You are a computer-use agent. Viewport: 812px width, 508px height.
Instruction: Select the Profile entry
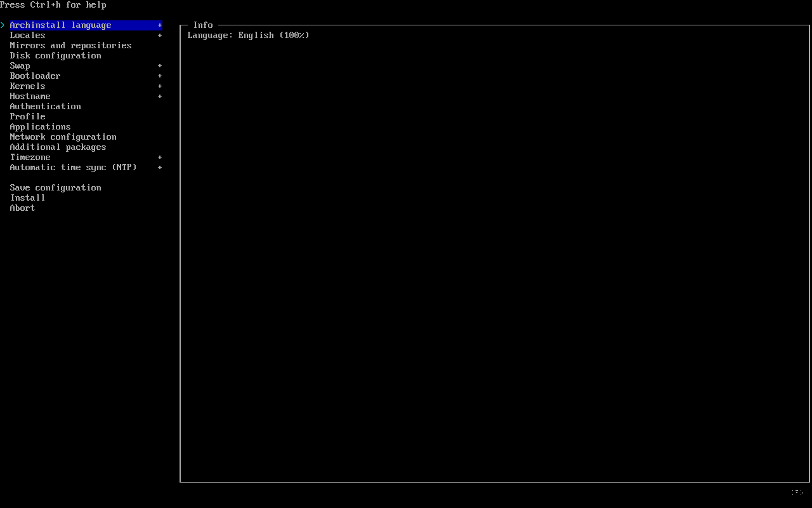27,116
